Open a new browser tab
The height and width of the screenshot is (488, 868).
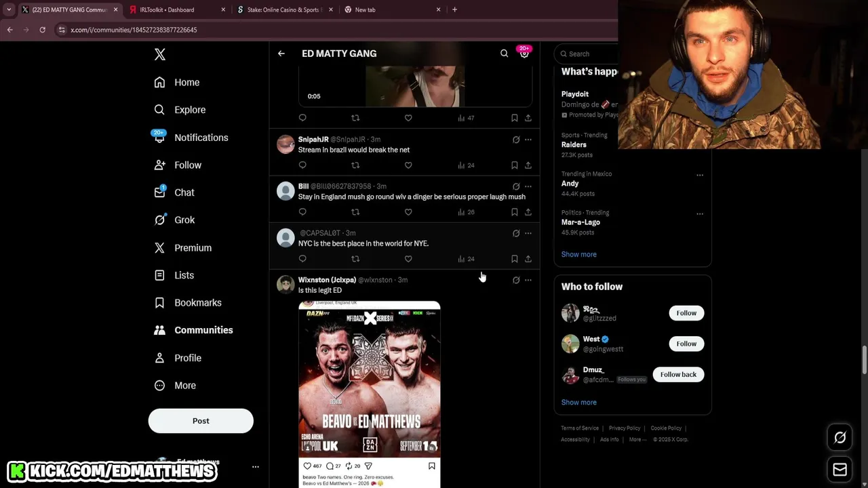[x=454, y=9]
